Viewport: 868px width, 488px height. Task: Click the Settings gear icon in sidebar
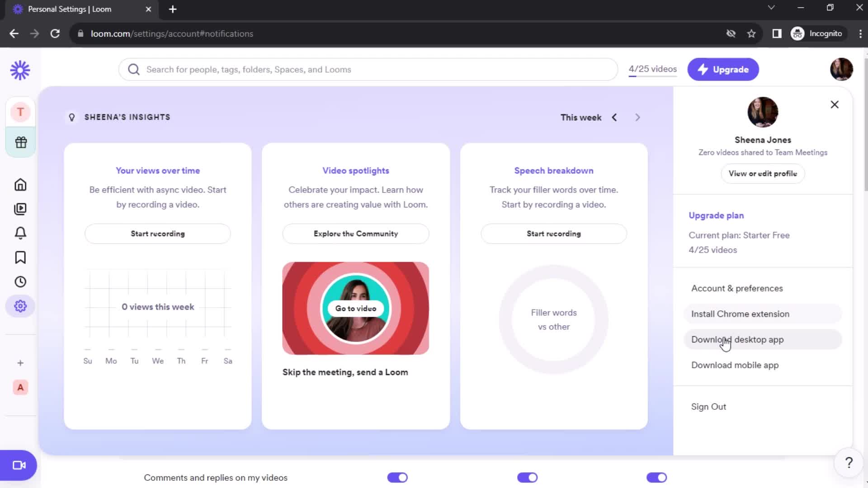click(x=20, y=306)
